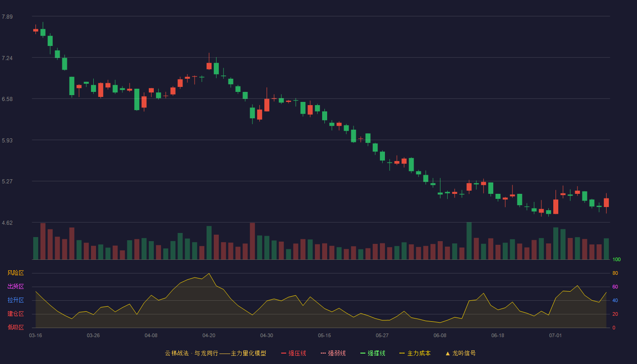Click the 7.89 price axis label
Image resolution: width=637 pixels, height=364 pixels.
click(x=7, y=17)
